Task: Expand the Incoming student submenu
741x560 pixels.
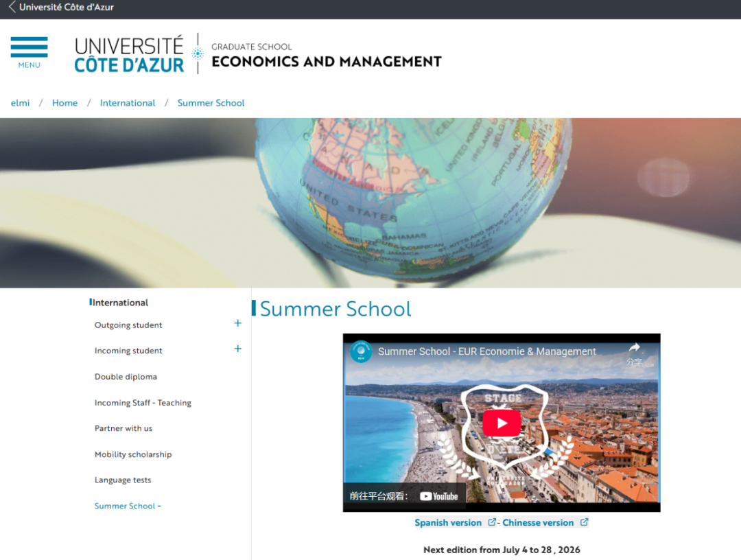Action: tap(237, 349)
